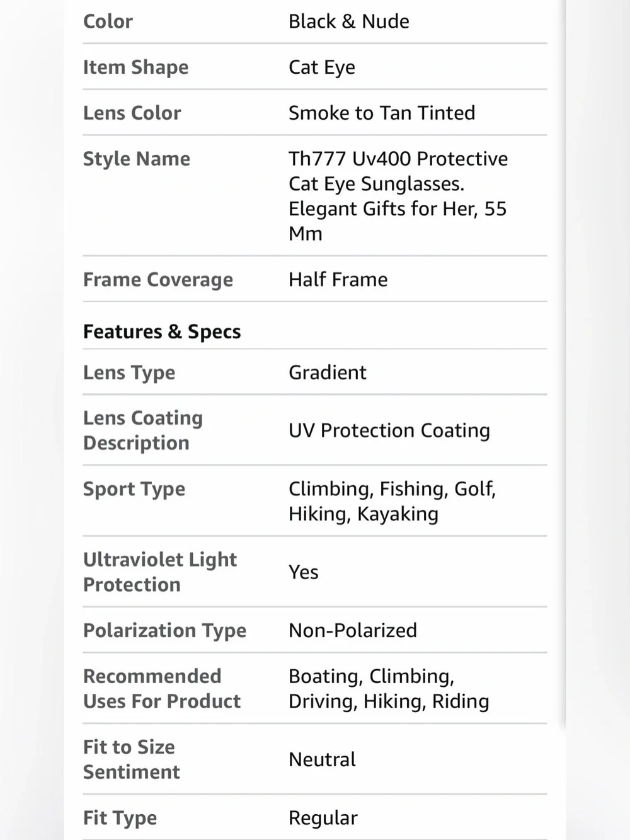Click the Boating, Climbing, Driving uses text
This screenshot has height=840, width=630.
click(x=389, y=689)
